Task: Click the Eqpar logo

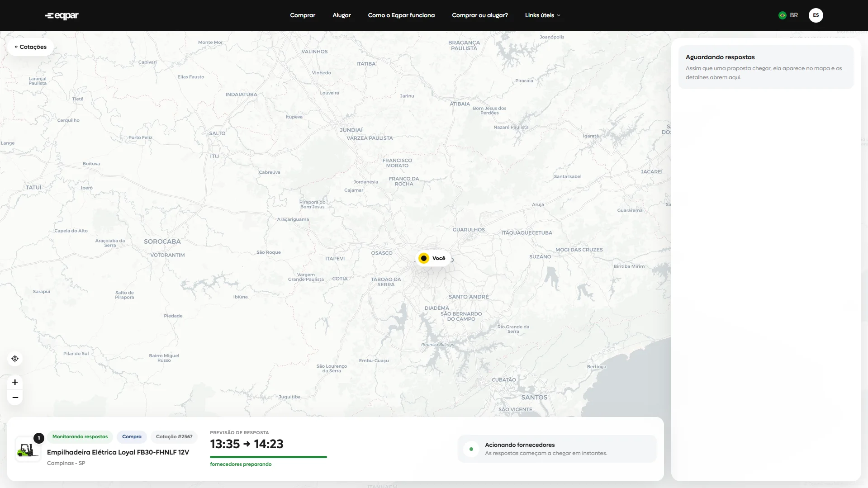Action: click(62, 16)
